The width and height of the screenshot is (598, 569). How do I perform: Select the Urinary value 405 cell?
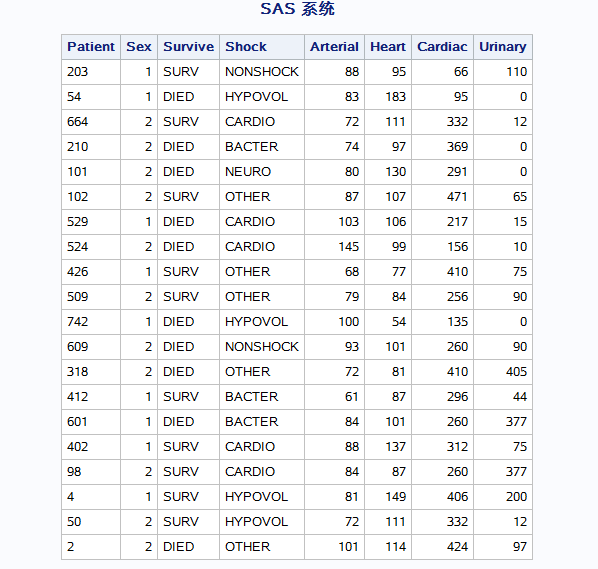(503, 372)
